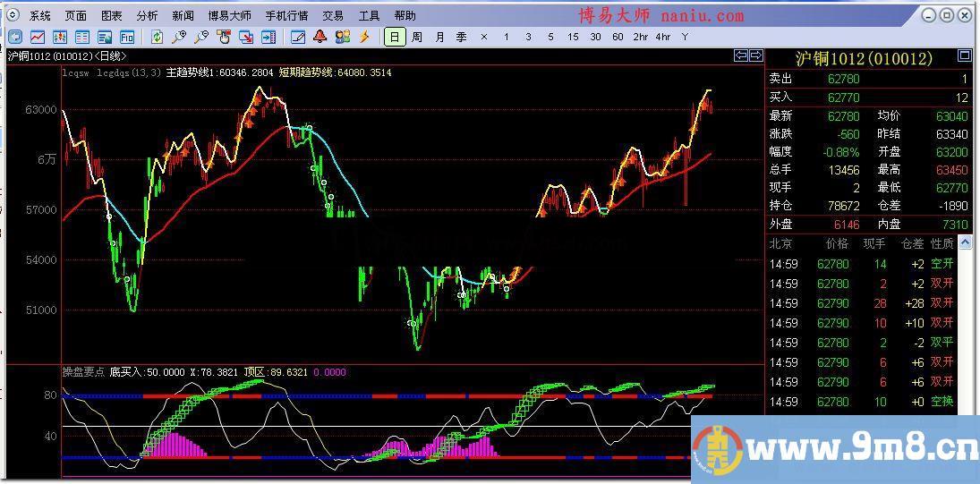Click the previous contract left-arrow button
Screen dimensions: 980x484
point(741,55)
